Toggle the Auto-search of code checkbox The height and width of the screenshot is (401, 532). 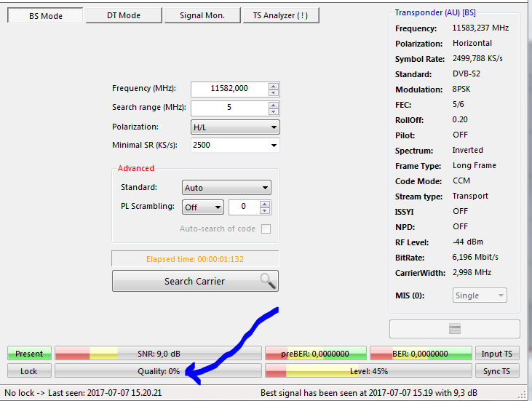pos(266,229)
